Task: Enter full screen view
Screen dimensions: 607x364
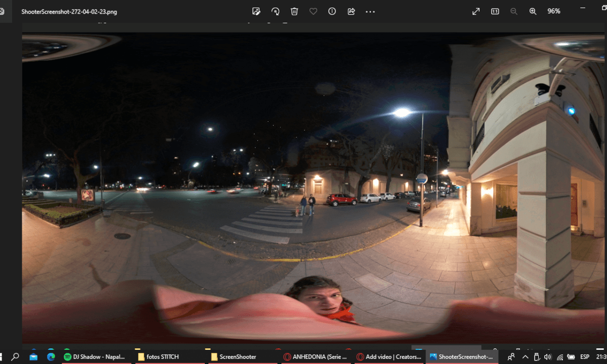Action: pos(476,11)
